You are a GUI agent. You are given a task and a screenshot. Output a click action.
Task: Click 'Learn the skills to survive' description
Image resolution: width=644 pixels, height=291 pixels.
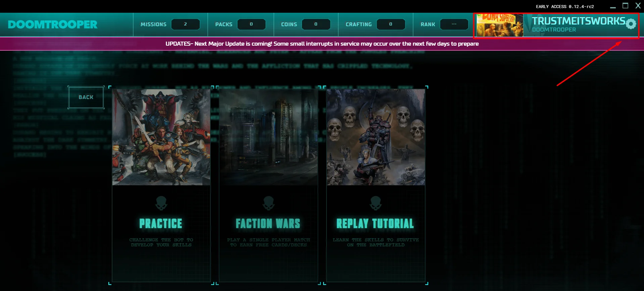376,242
